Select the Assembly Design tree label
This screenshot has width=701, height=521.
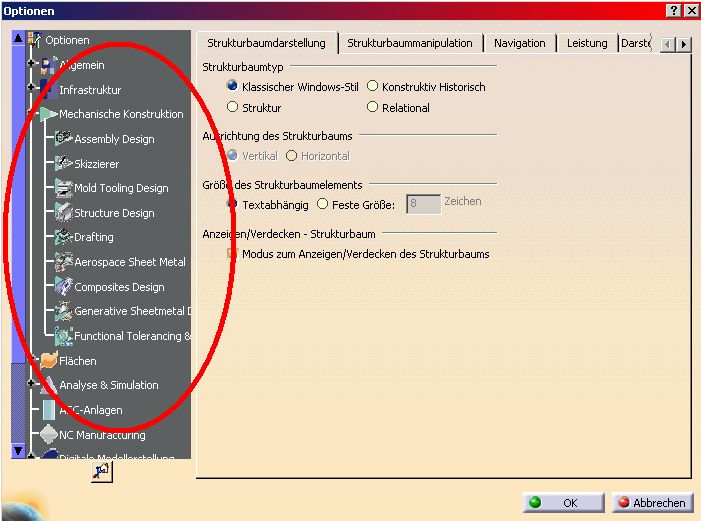[114, 139]
